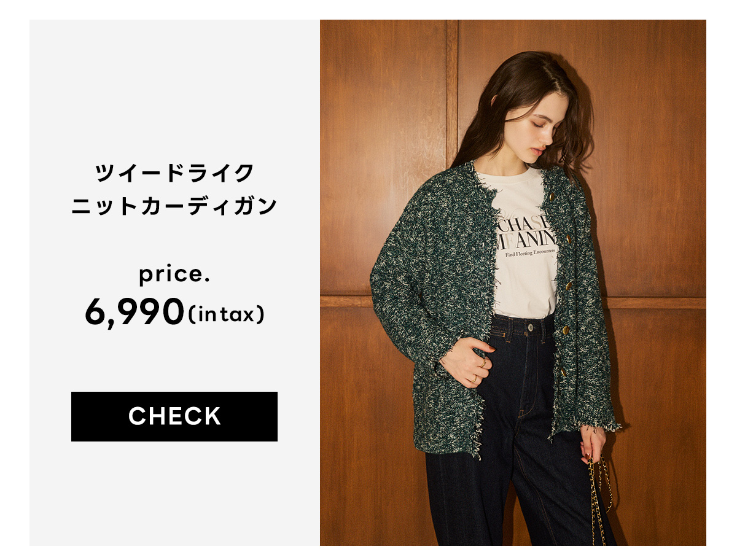Click the black CHECK button

(x=174, y=416)
